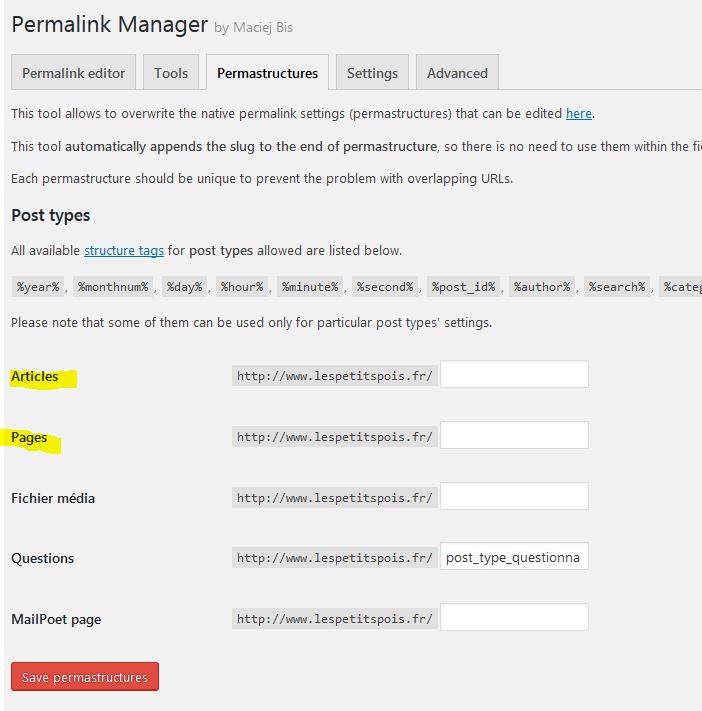Image resolution: width=702 pixels, height=711 pixels.
Task: Select the %post_id% structure tag
Action: click(464, 287)
